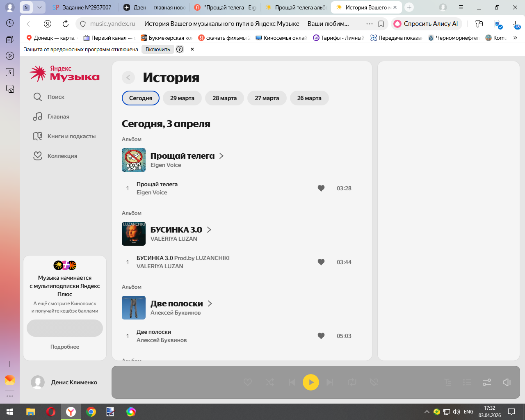
Task: Like the track Две полоски
Action: (321, 336)
